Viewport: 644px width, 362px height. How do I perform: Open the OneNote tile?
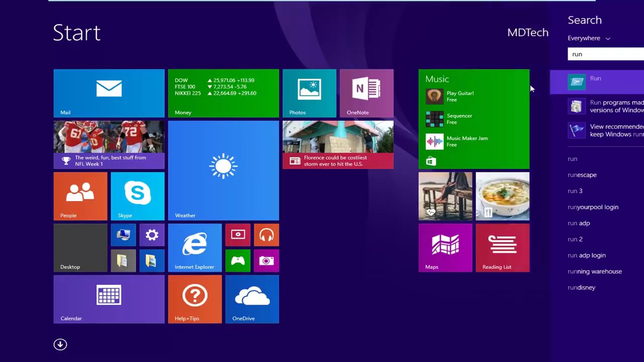(x=367, y=93)
